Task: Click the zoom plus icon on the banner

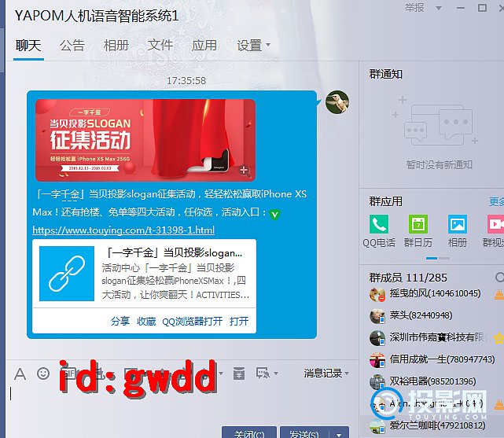Action: pos(244,170)
